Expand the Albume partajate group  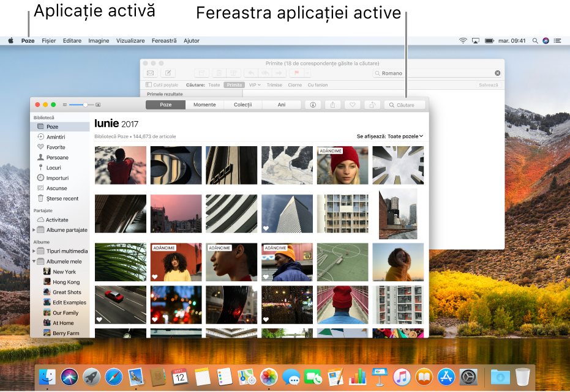[34, 230]
